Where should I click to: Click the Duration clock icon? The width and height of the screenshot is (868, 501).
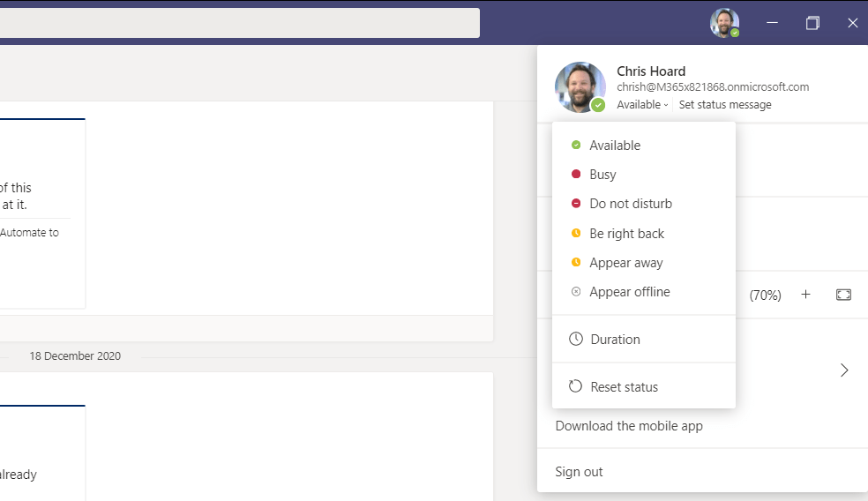pos(576,340)
